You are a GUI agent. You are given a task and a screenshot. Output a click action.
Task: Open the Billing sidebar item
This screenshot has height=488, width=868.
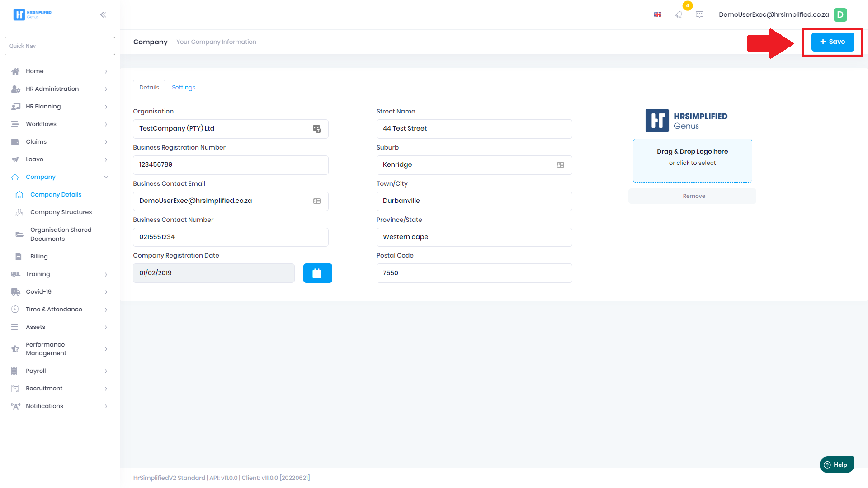pos(39,257)
